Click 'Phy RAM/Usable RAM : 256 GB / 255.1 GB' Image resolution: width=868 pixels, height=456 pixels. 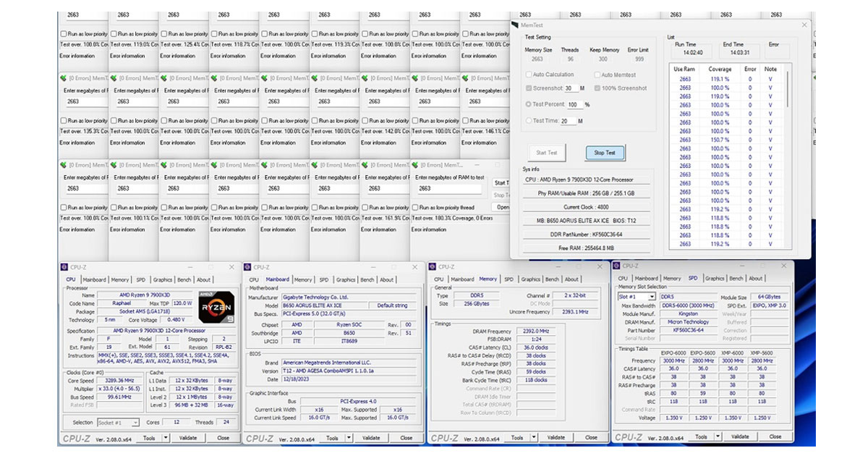pos(586,193)
